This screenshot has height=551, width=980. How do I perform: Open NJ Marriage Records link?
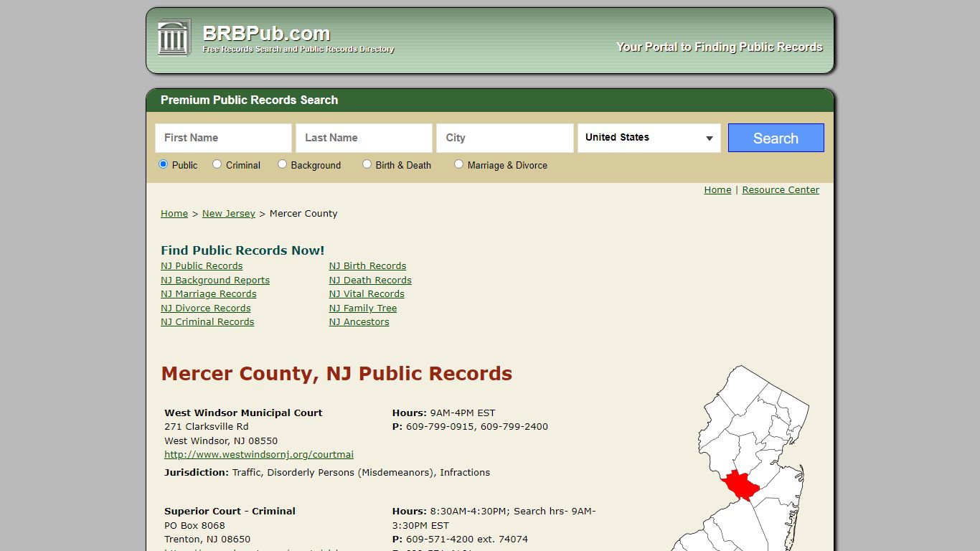(x=208, y=294)
